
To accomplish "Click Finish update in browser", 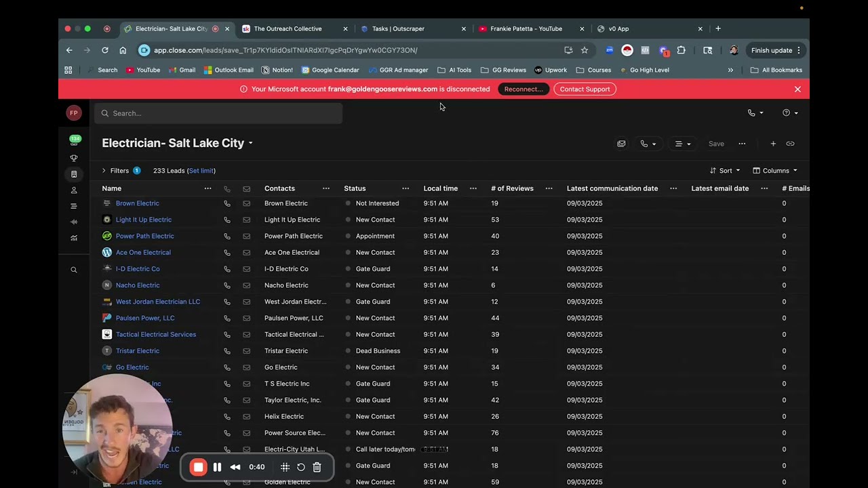I will pyautogui.click(x=776, y=50).
